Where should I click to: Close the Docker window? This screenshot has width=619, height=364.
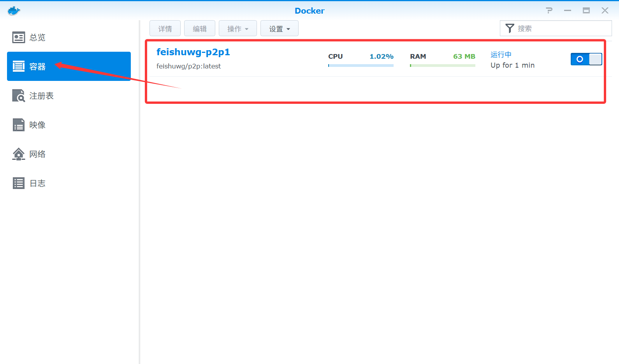[x=605, y=10]
